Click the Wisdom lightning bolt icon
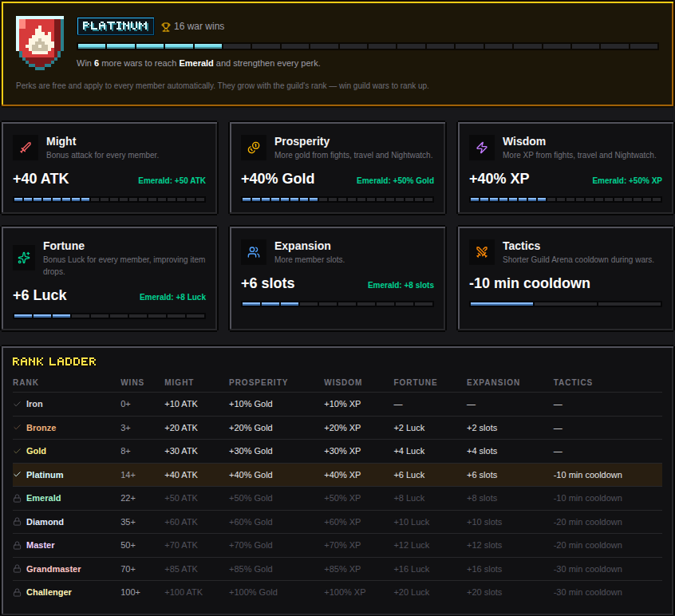The image size is (675, 616). (482, 148)
